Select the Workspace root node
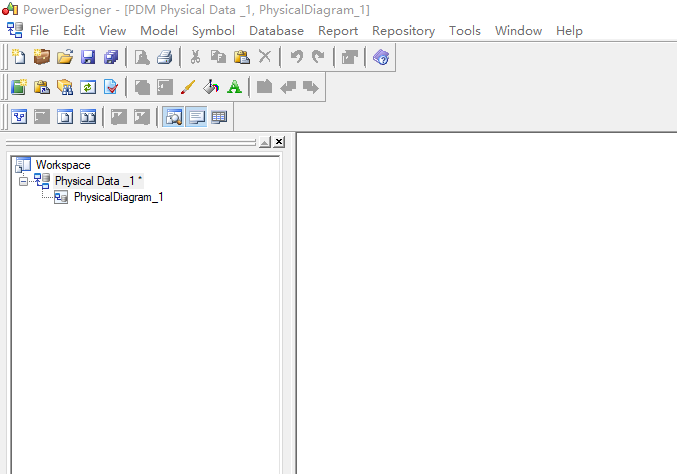The height and width of the screenshot is (474, 677). click(x=63, y=165)
